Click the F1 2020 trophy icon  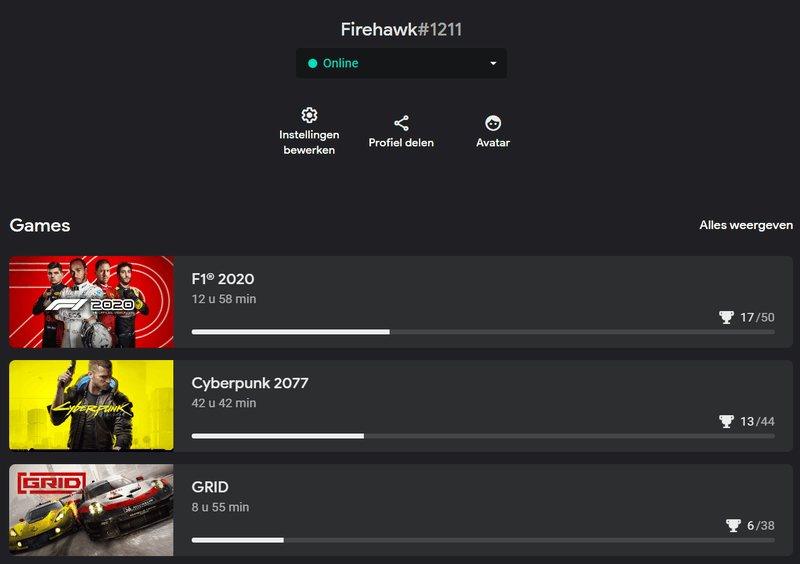(726, 317)
